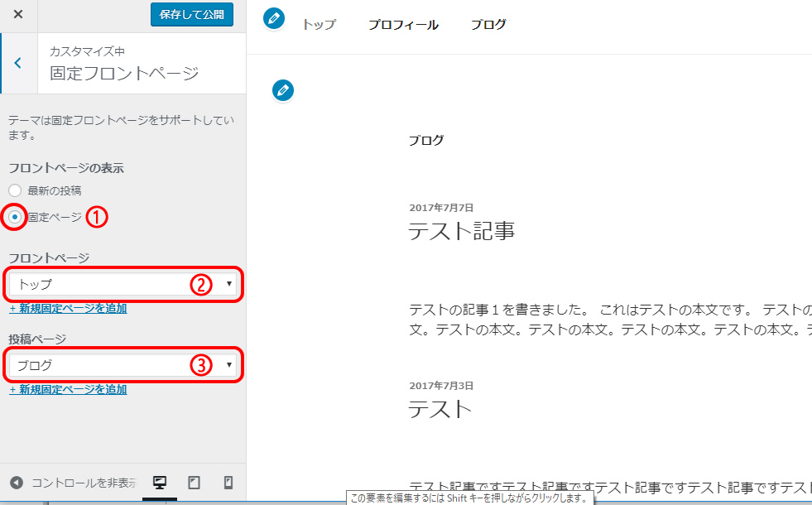Select the 固定ページ radio button
The image size is (812, 505).
pos(15,217)
